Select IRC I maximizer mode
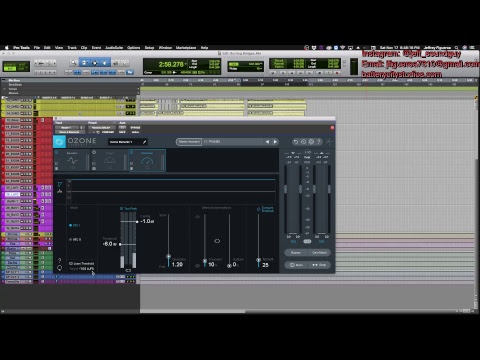Screen dimensions: 480x360 pos(74,226)
